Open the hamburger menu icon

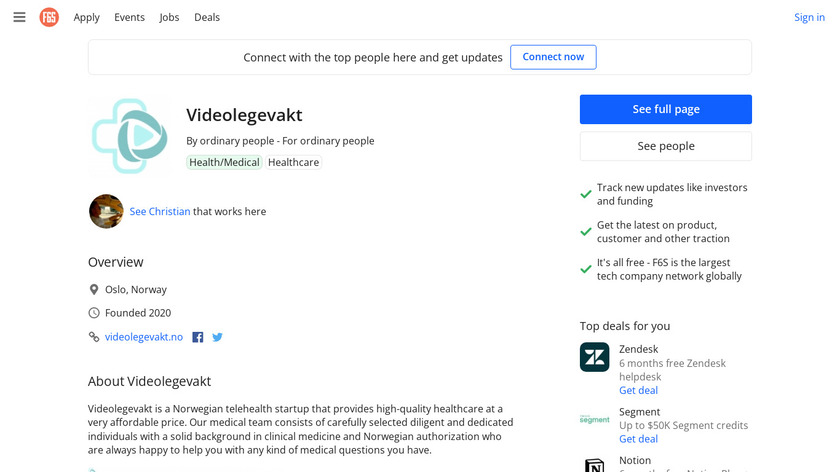coord(19,17)
